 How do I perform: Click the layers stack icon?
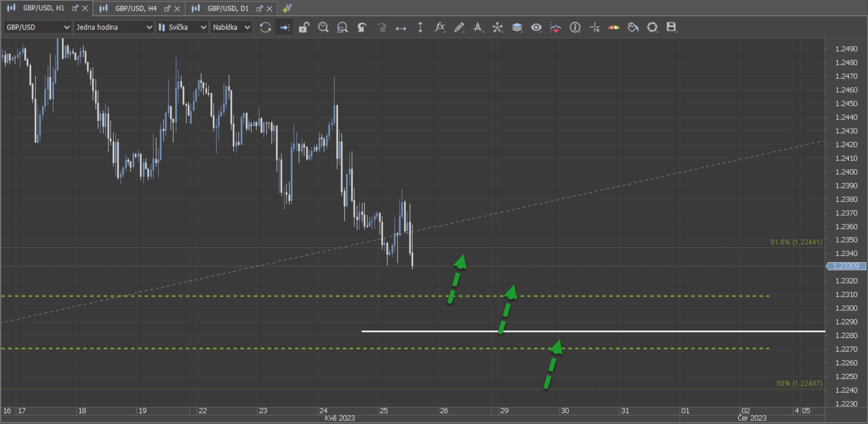pos(517,27)
